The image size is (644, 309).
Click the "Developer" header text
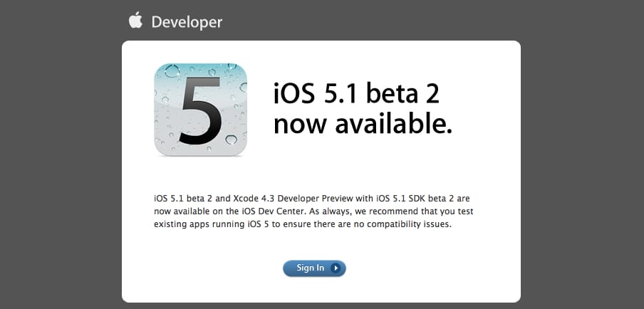(x=187, y=22)
